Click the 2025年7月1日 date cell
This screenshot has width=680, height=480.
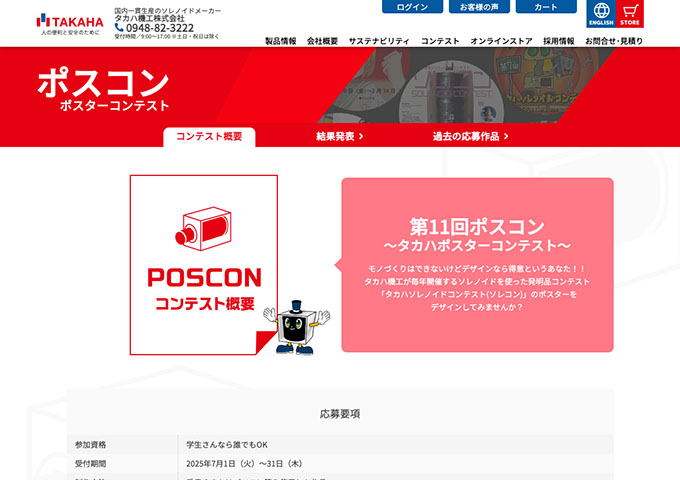244,464
